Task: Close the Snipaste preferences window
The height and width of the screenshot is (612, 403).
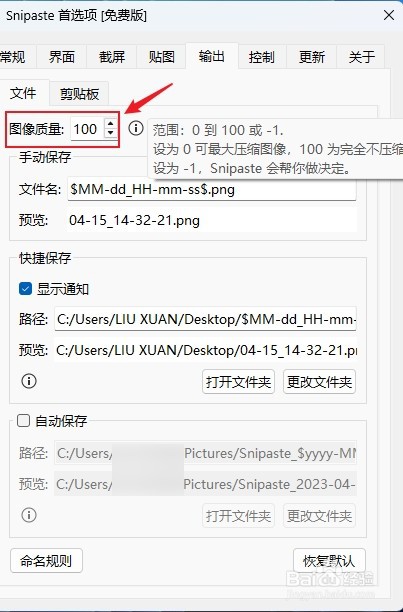Action: click(x=389, y=15)
